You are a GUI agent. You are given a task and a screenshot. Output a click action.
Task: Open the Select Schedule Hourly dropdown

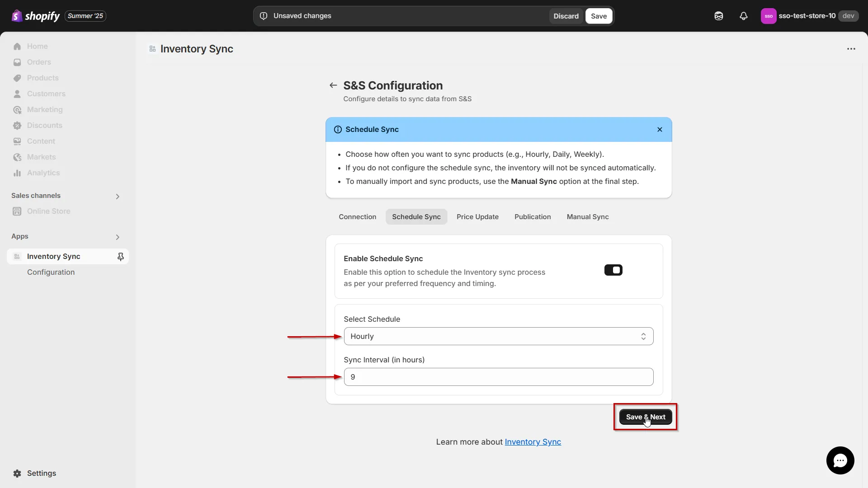point(498,336)
